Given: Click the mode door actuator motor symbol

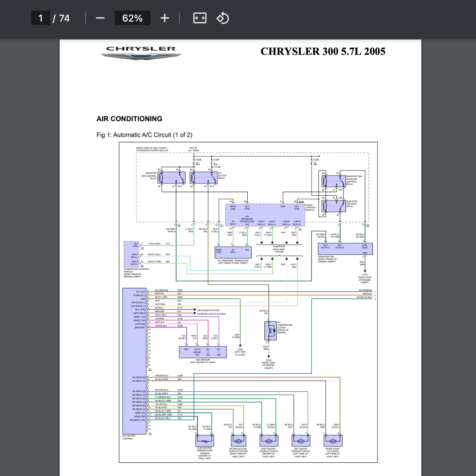Looking at the screenshot, I should (x=332, y=440).
